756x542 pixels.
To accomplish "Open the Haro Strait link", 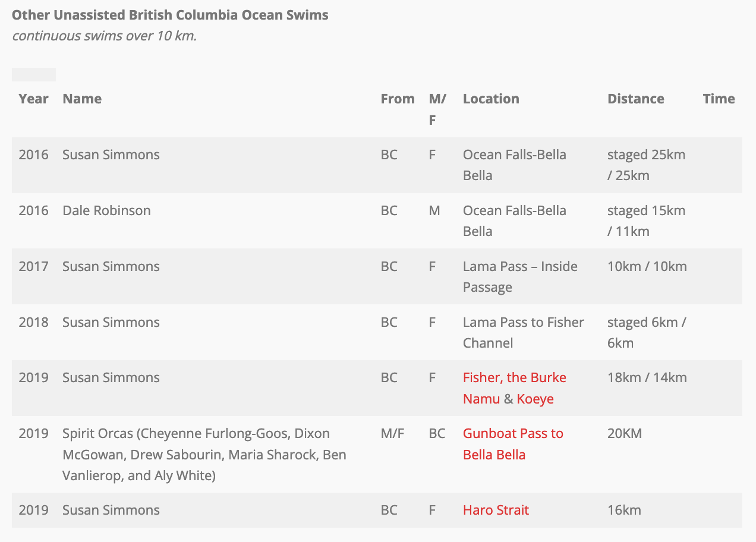I will [496, 510].
